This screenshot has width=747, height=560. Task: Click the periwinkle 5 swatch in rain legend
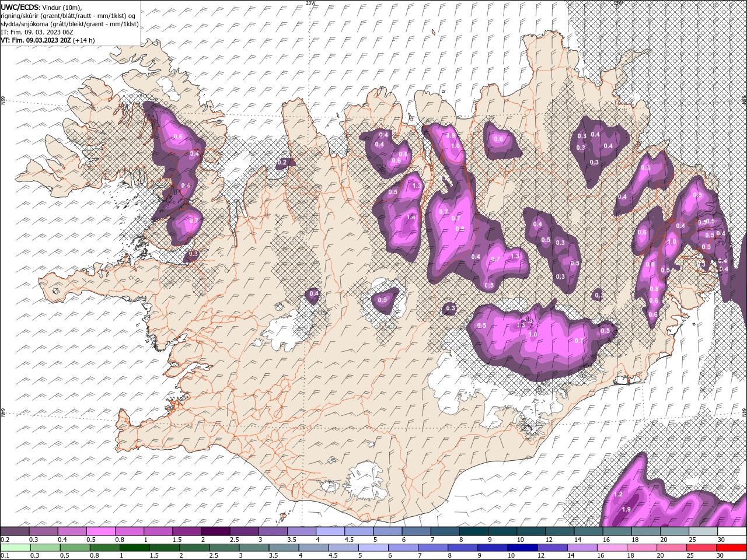(x=373, y=548)
